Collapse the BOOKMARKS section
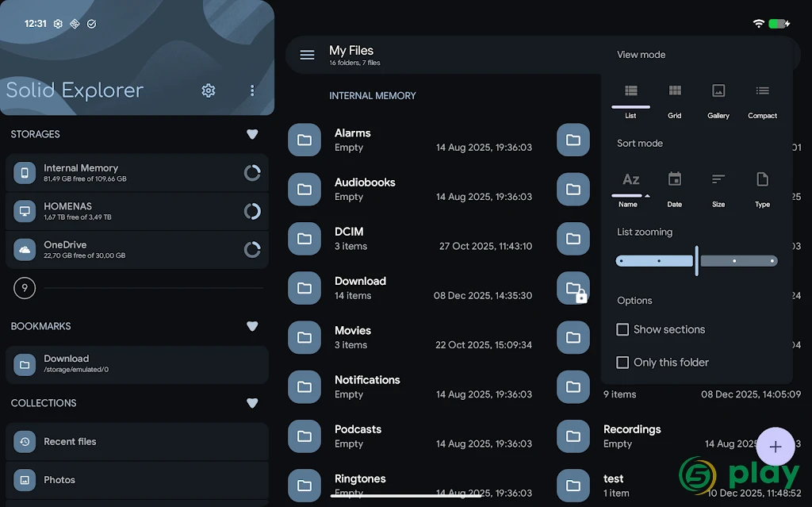Screen dimensions: 812x507 coord(252,326)
